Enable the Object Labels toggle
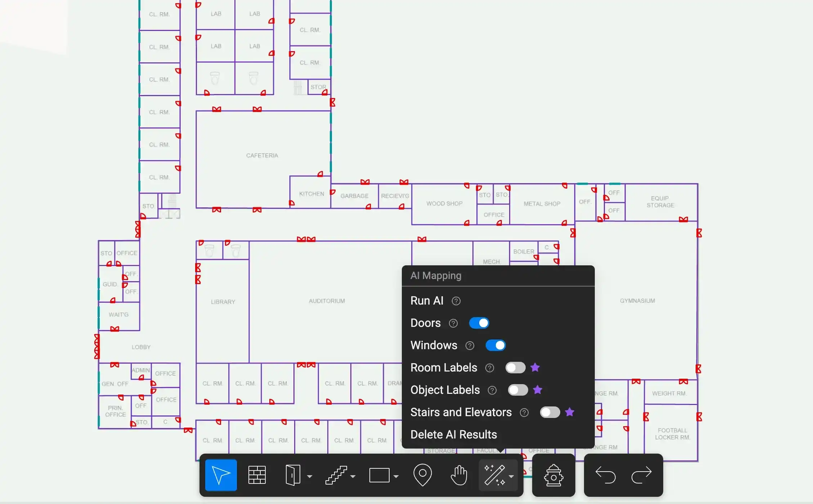 coord(518,390)
